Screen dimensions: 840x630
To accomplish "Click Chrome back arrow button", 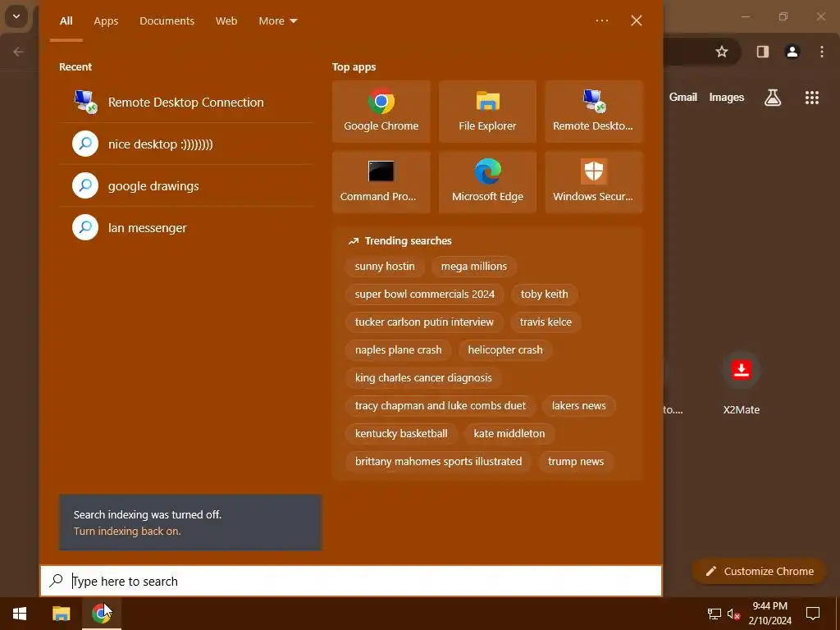I will click(x=18, y=52).
